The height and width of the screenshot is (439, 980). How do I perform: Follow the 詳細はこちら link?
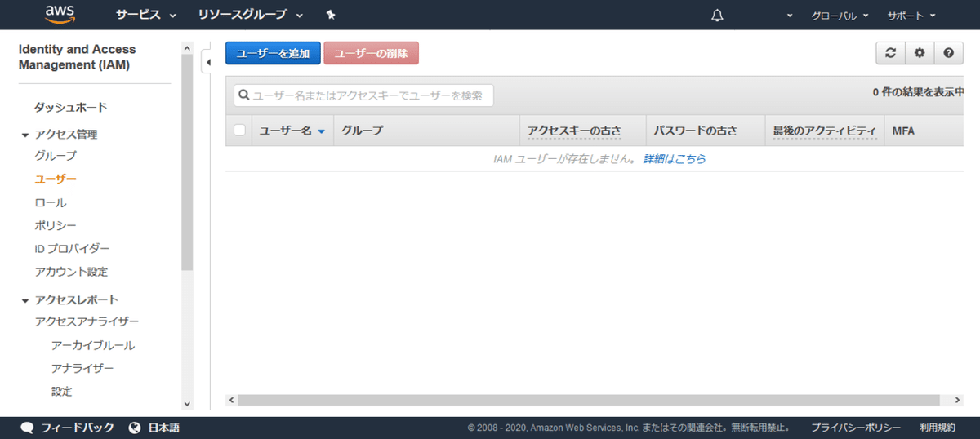(x=675, y=159)
